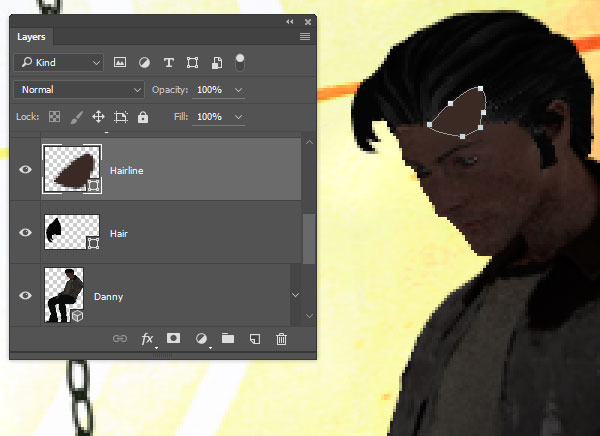The width and height of the screenshot is (600, 436).
Task: Select the Layers tab
Action: [x=31, y=37]
